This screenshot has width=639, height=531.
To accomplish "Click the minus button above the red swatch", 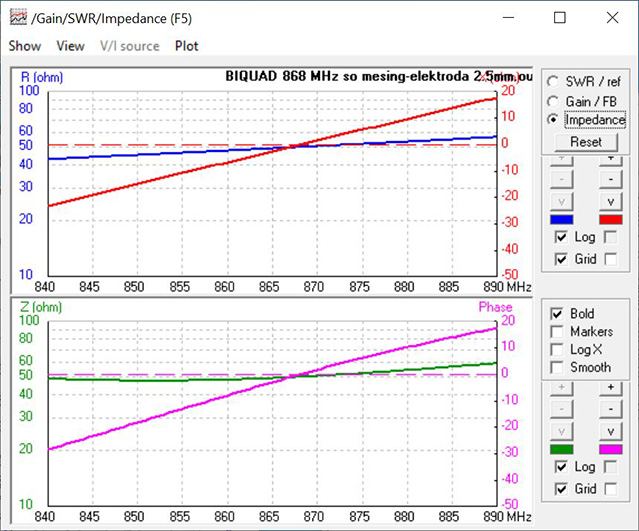I will (610, 179).
